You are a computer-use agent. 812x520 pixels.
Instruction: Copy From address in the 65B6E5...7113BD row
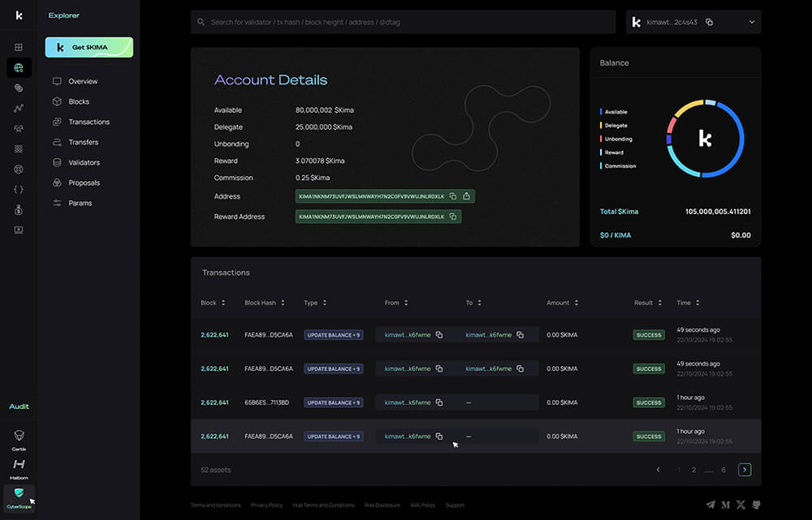(439, 402)
